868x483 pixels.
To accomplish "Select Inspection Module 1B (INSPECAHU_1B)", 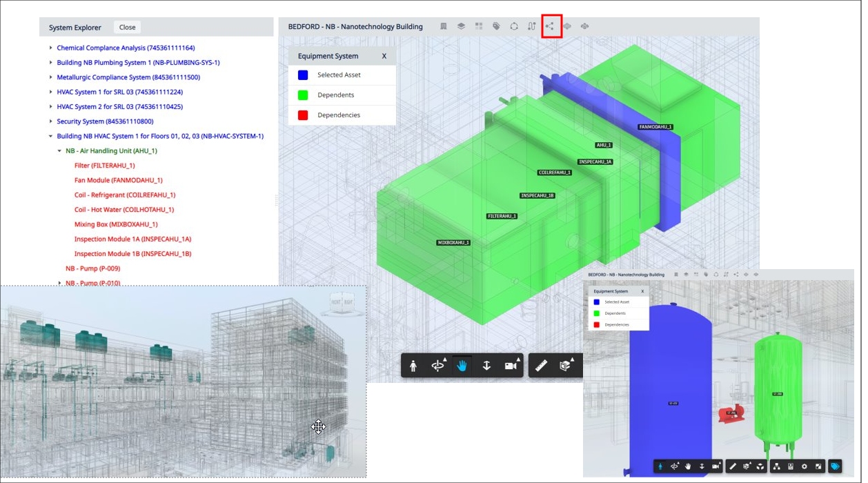I will click(133, 254).
